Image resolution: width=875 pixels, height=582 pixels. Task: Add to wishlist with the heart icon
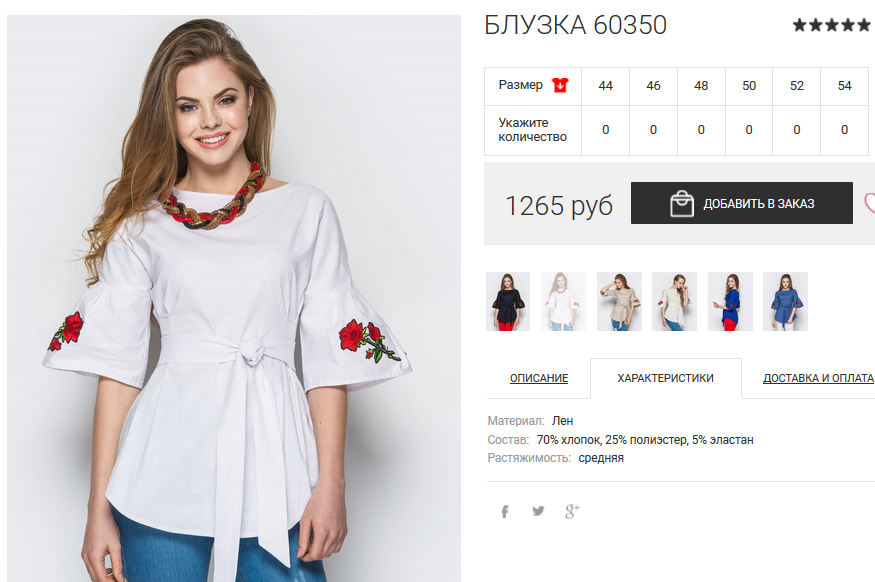[x=869, y=203]
